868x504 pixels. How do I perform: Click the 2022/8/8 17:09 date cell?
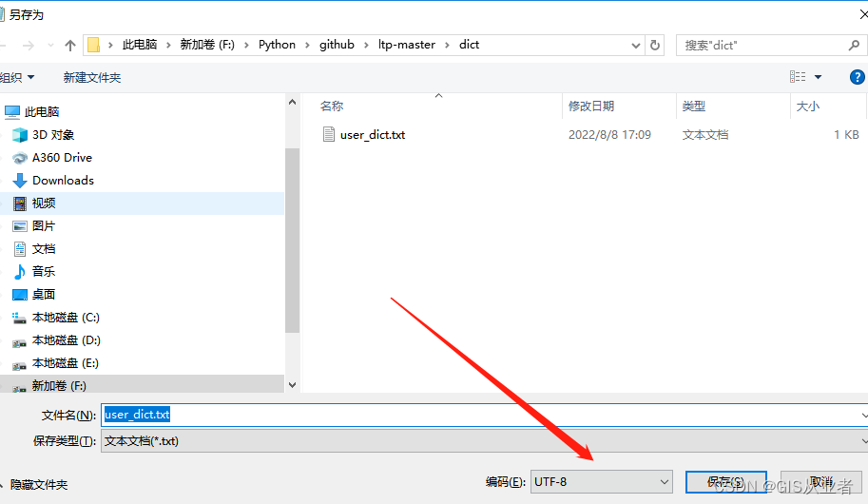tap(609, 135)
